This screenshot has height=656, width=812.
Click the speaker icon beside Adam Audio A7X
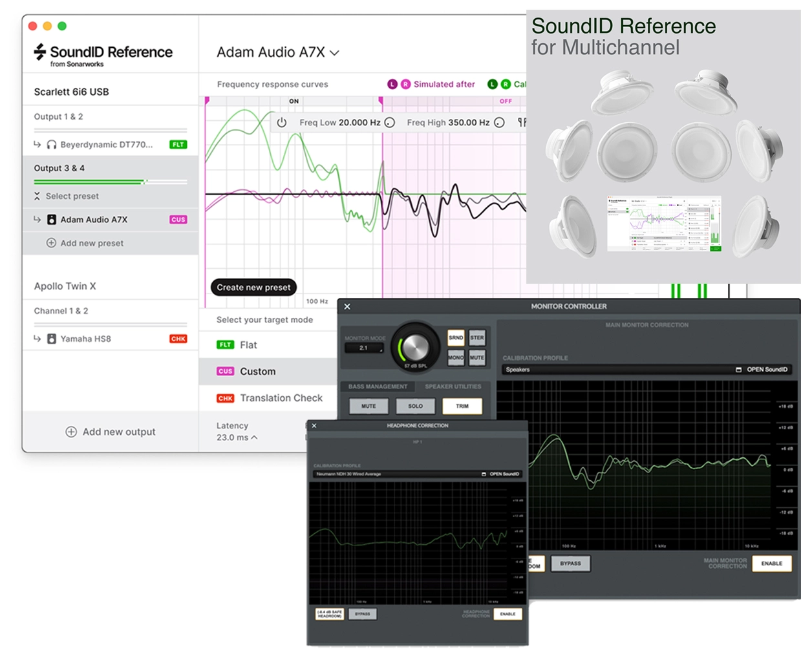[x=52, y=220]
